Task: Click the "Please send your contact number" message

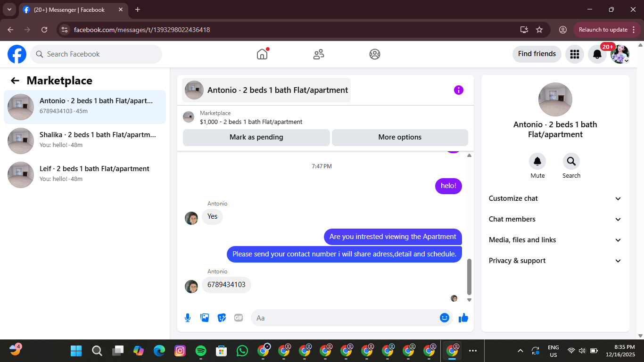Action: 344,254
